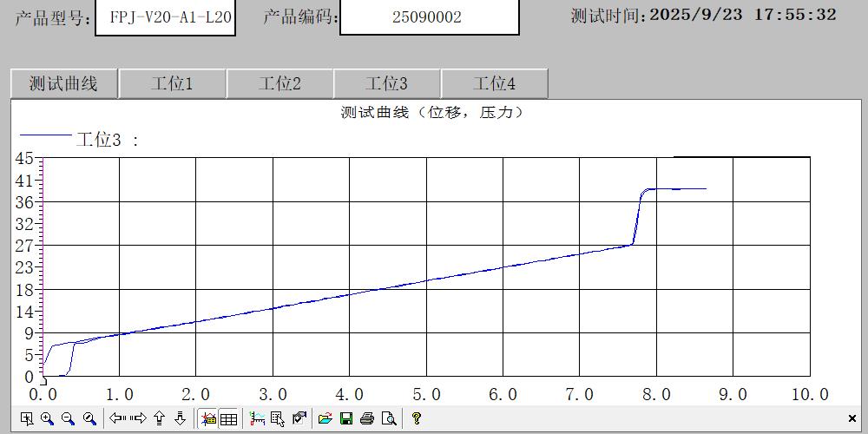Open the help question mark icon
The width and height of the screenshot is (868, 434).
[417, 418]
